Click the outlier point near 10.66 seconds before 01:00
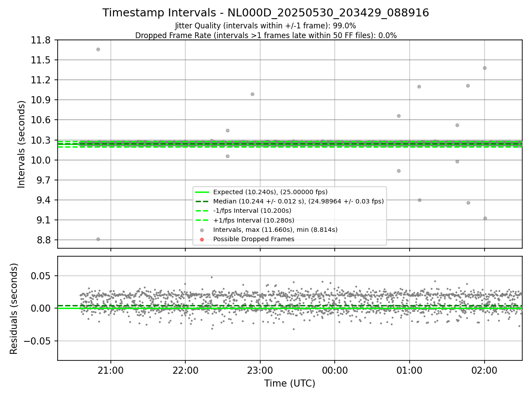532x399 pixels. [399, 116]
